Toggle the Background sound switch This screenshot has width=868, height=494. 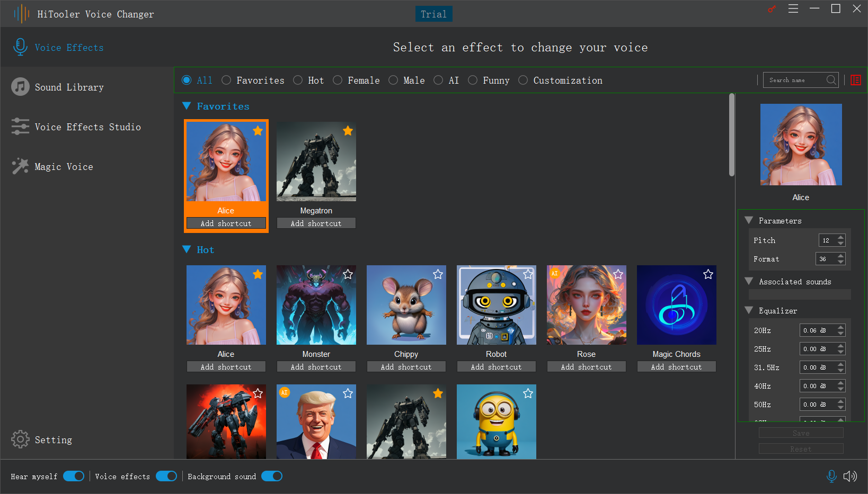coord(272,476)
